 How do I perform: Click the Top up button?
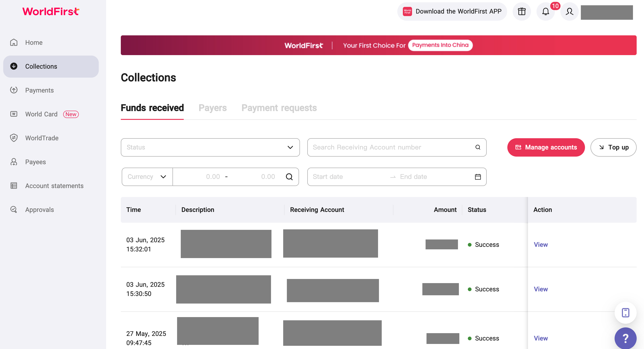point(613,147)
